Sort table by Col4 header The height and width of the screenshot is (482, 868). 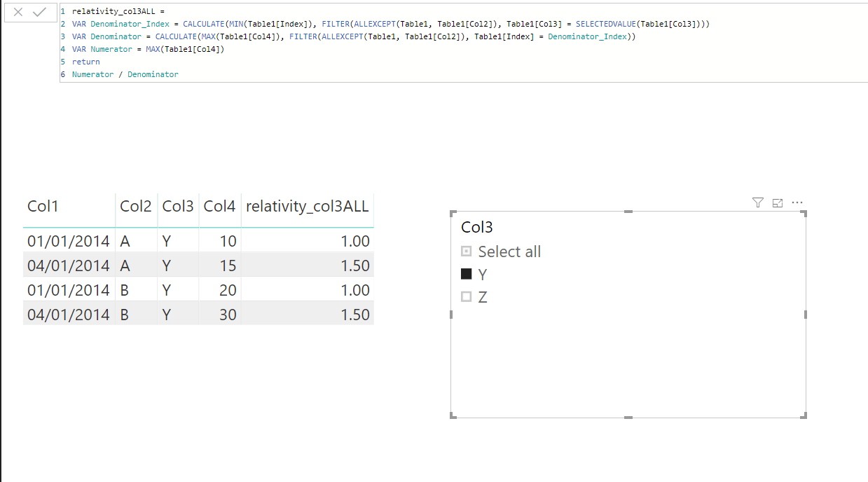(220, 206)
